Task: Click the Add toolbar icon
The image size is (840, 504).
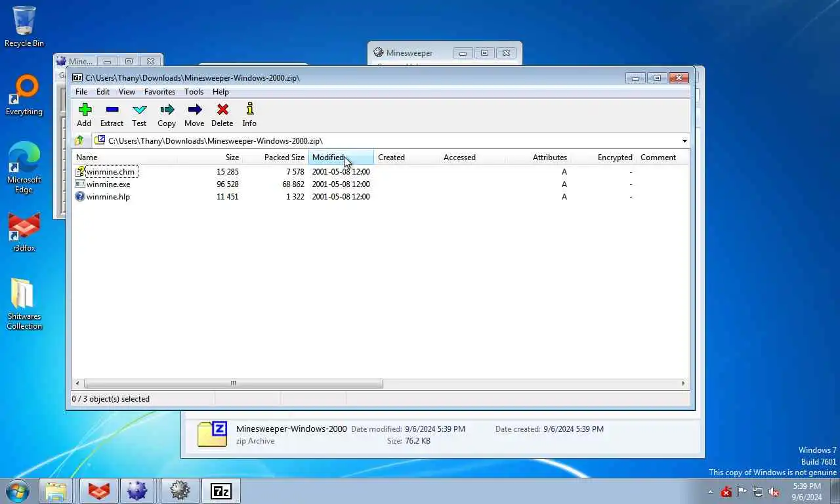Action: [84, 110]
